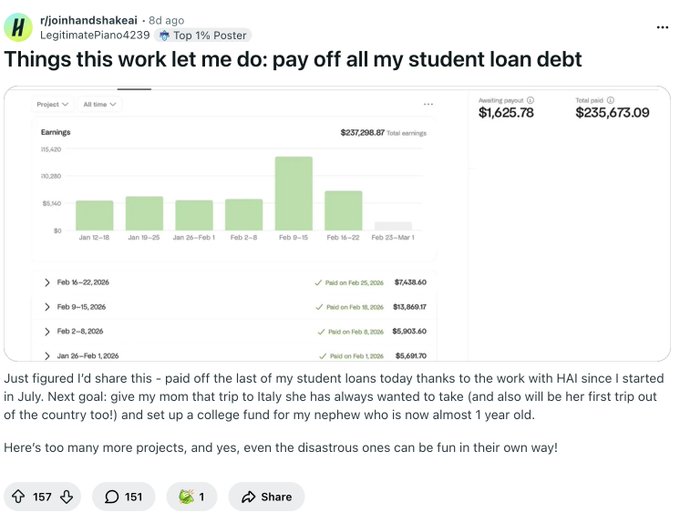The image size is (680, 523).
Task: Upvote the student loan post
Action: pos(19,496)
